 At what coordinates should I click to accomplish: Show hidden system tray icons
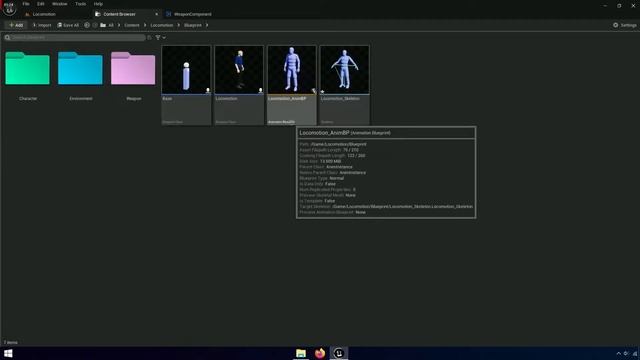tap(618, 353)
